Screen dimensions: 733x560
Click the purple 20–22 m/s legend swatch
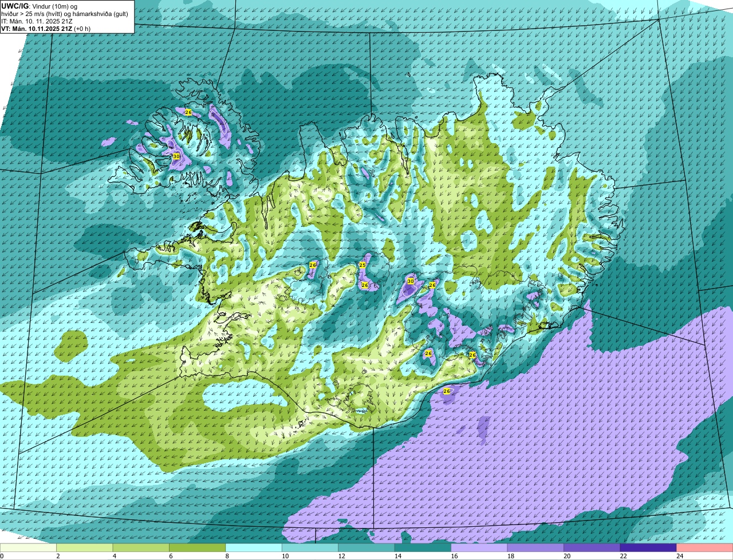(x=592, y=547)
